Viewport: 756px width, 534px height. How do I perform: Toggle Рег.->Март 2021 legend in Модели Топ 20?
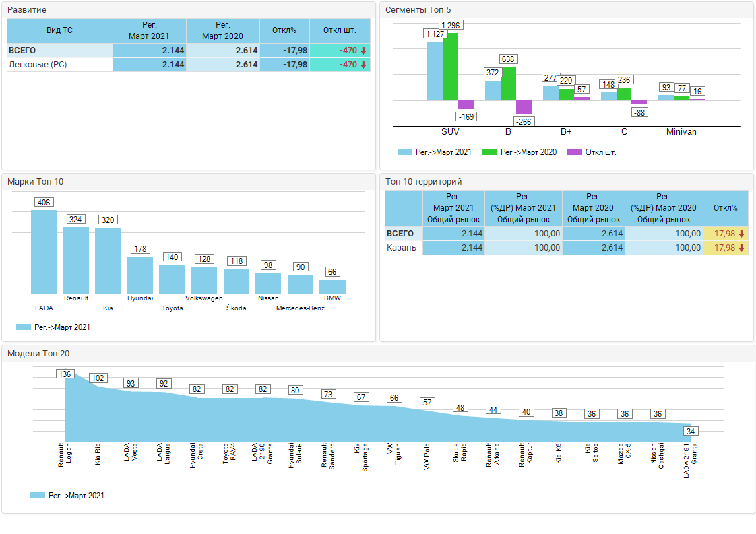coord(67,496)
